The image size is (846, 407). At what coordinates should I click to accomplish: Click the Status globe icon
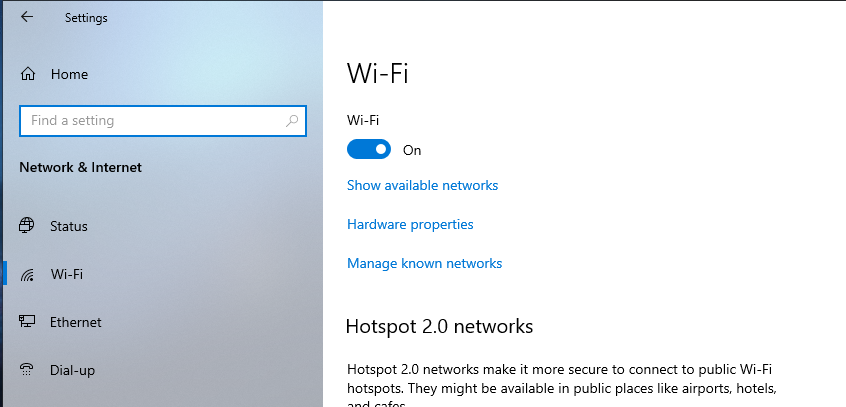point(26,225)
